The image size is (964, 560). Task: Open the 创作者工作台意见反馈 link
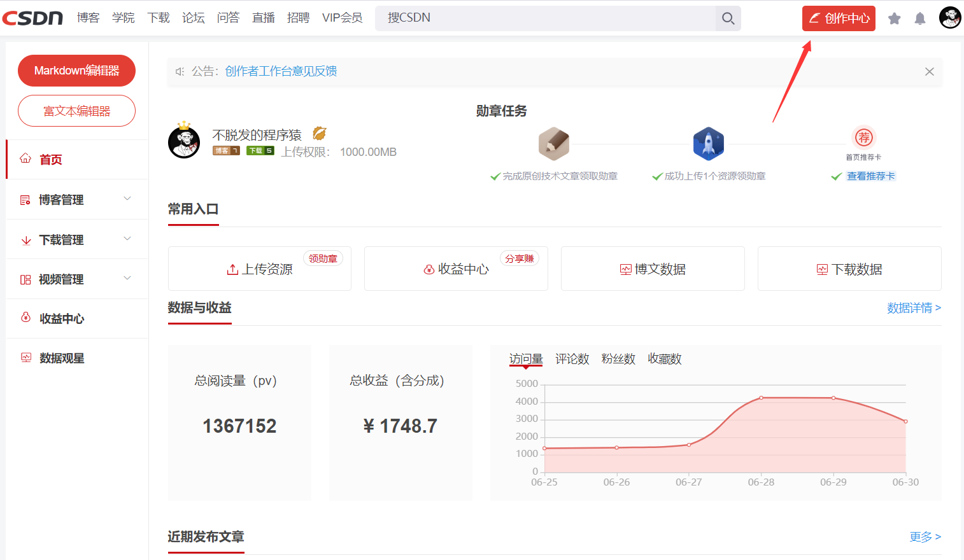pyautogui.click(x=281, y=71)
